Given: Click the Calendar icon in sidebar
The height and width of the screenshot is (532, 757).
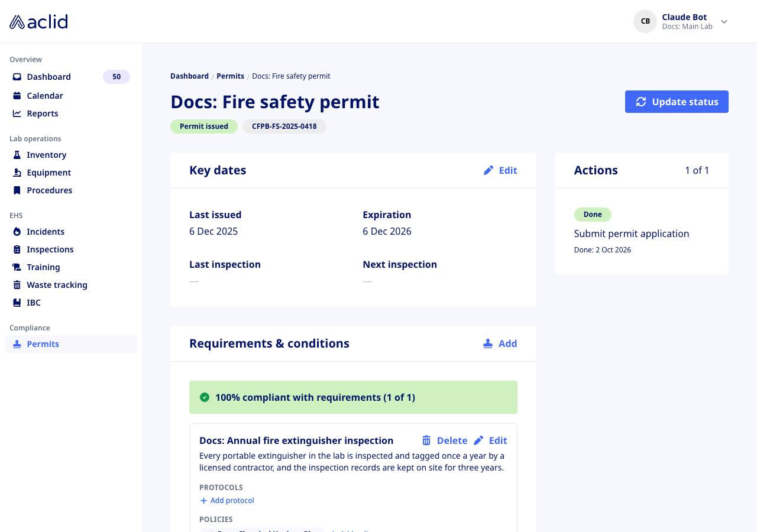Looking at the screenshot, I should (x=17, y=96).
